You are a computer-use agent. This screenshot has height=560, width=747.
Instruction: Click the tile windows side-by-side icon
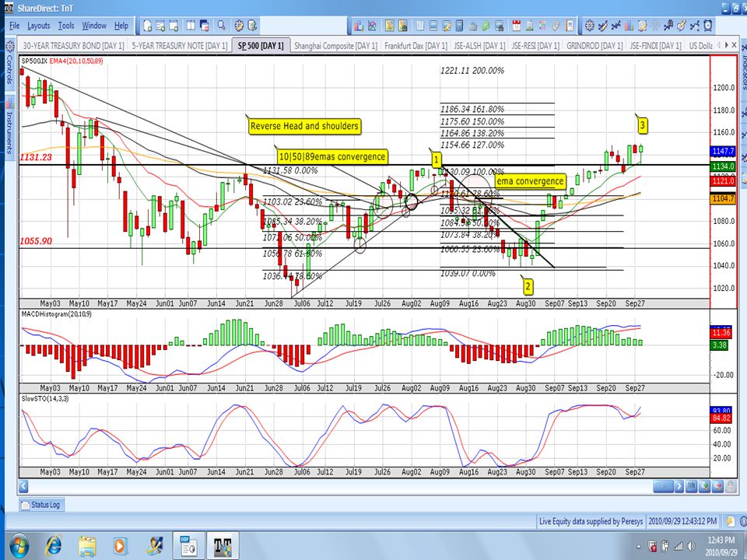[x=191, y=26]
